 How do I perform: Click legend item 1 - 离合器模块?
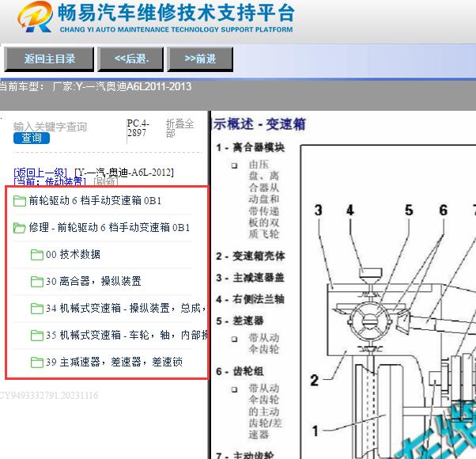(x=251, y=148)
